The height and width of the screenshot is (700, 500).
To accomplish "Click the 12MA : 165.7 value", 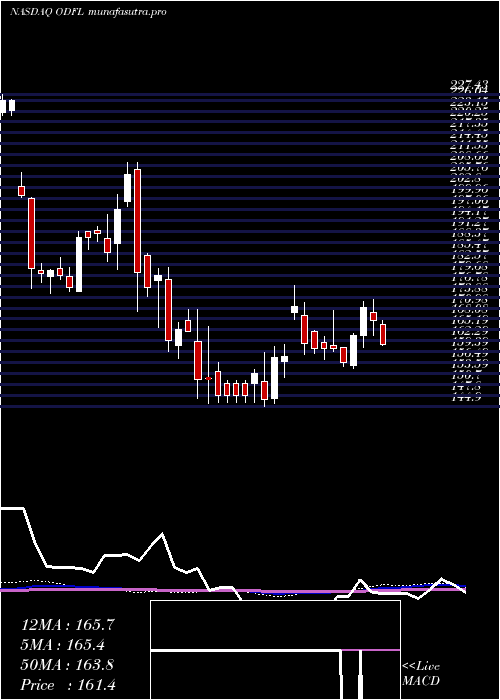I will pyautogui.click(x=68, y=625).
